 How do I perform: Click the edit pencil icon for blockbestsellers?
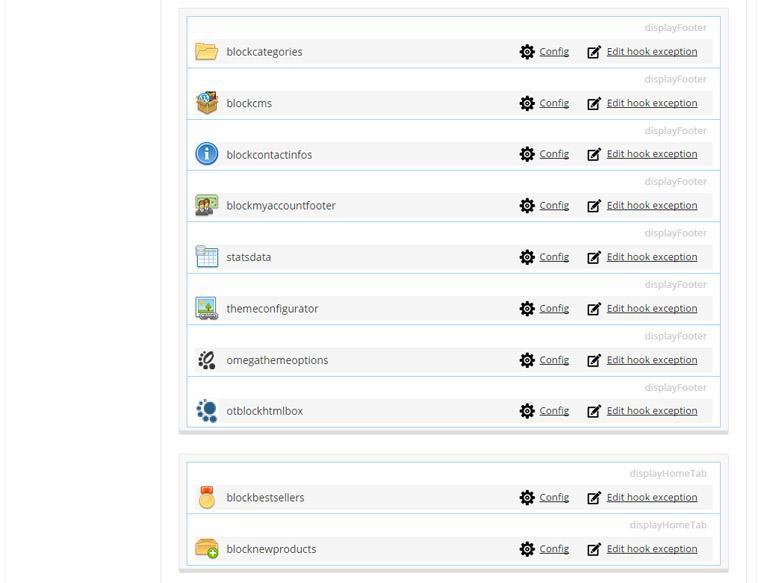[x=594, y=497]
